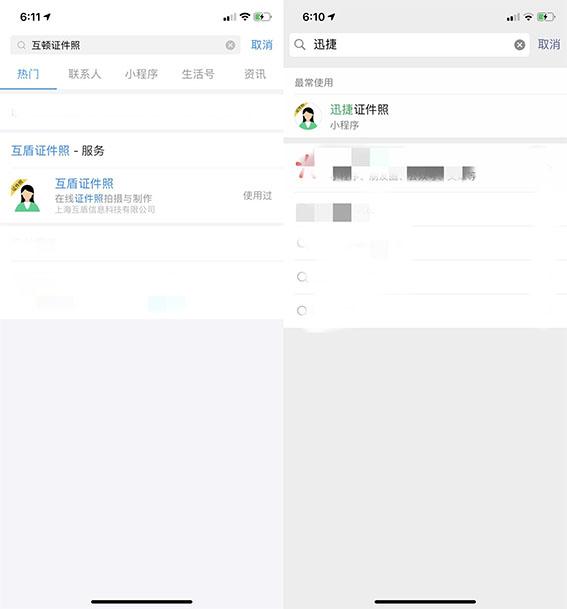Switch to 资讯 tab
Screen dimensions: 567x609
pos(255,74)
